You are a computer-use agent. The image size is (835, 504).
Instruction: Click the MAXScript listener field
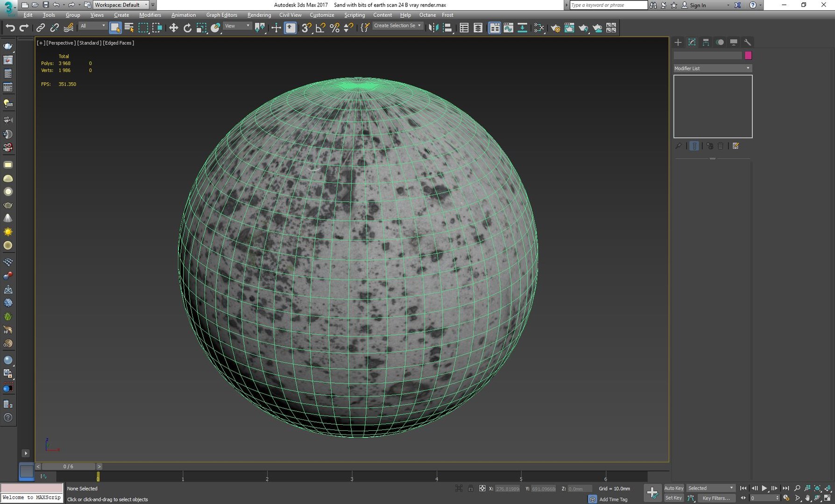coord(32,498)
